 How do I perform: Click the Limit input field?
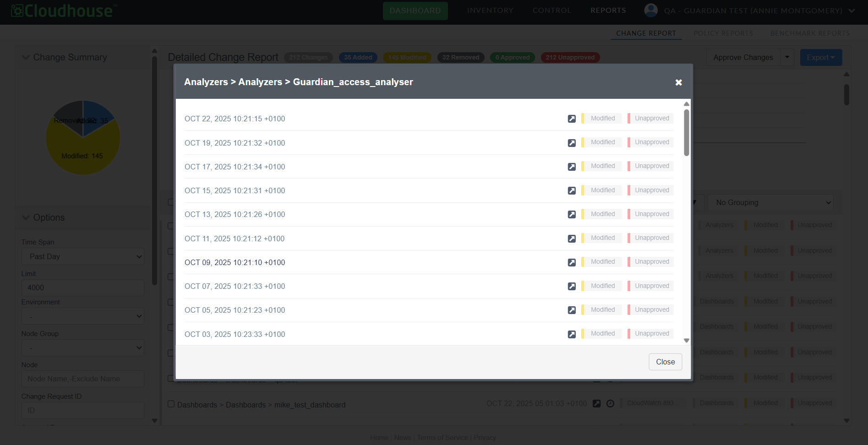point(82,288)
